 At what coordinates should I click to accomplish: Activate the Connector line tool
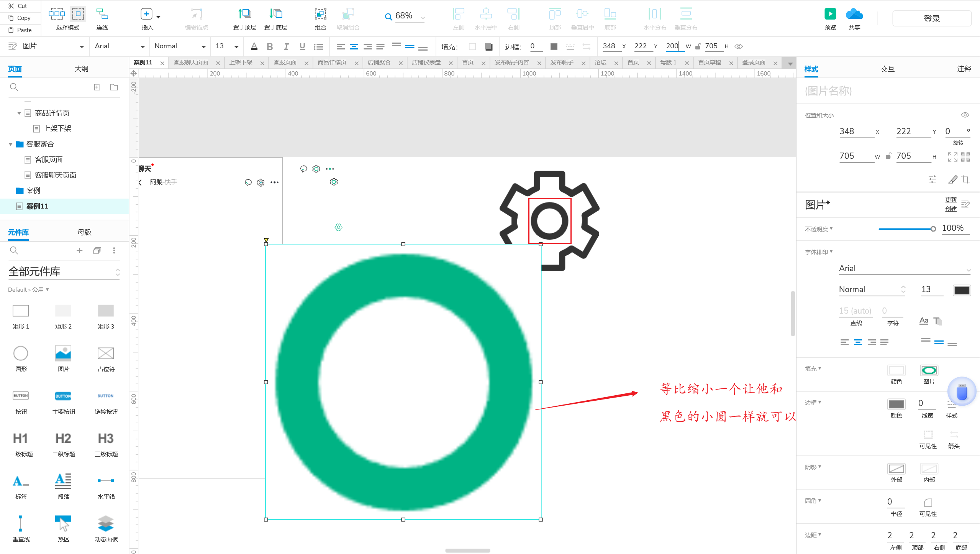tap(102, 14)
